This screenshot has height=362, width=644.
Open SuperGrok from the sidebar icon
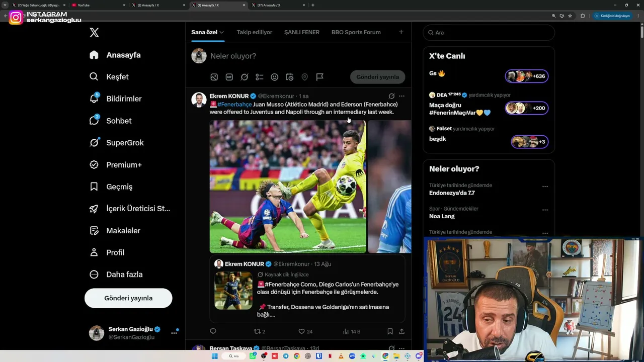pos(94,143)
